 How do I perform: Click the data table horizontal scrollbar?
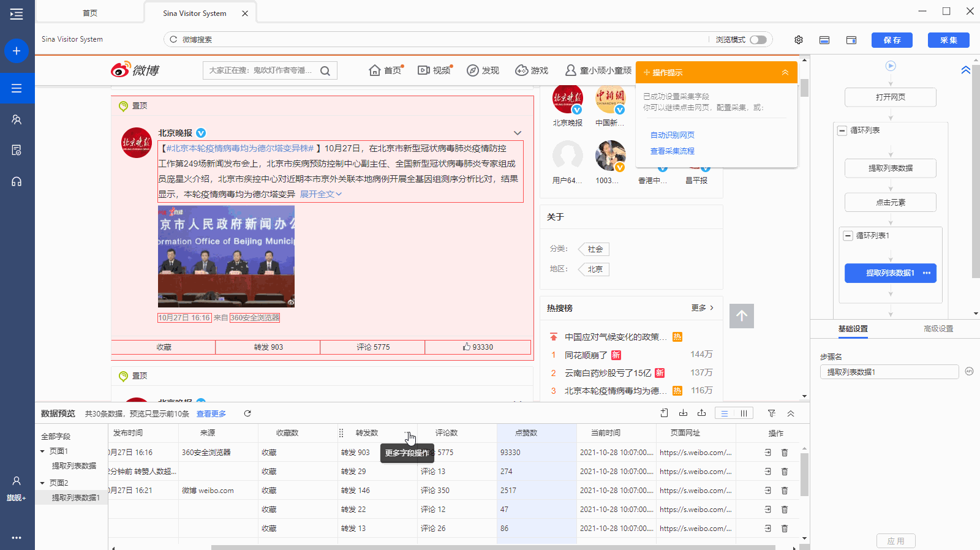click(x=490, y=547)
